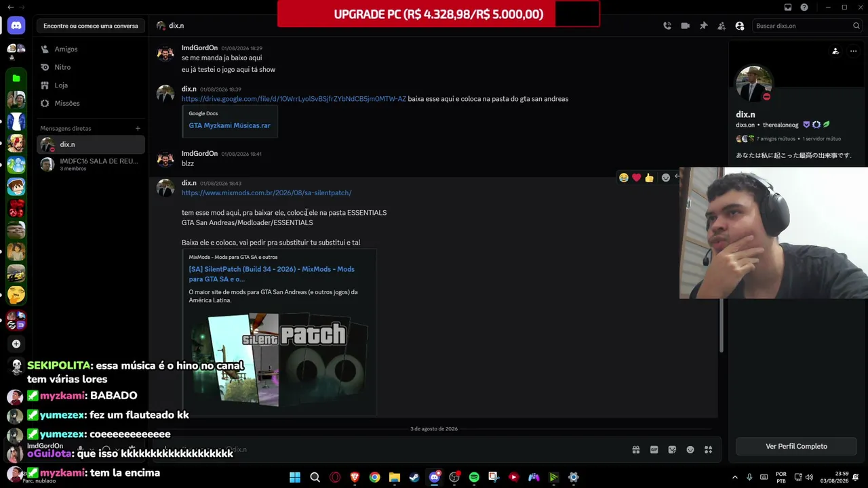Click ImdGordOn's username on the 'blzz' message

click(199, 154)
